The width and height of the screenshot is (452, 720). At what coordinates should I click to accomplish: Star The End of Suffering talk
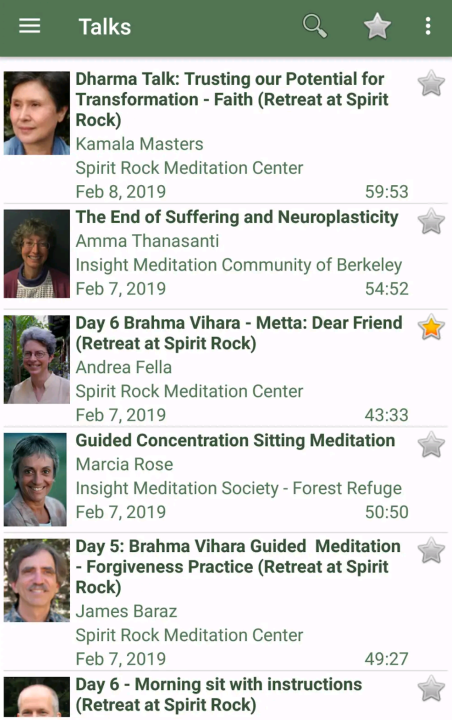431,221
